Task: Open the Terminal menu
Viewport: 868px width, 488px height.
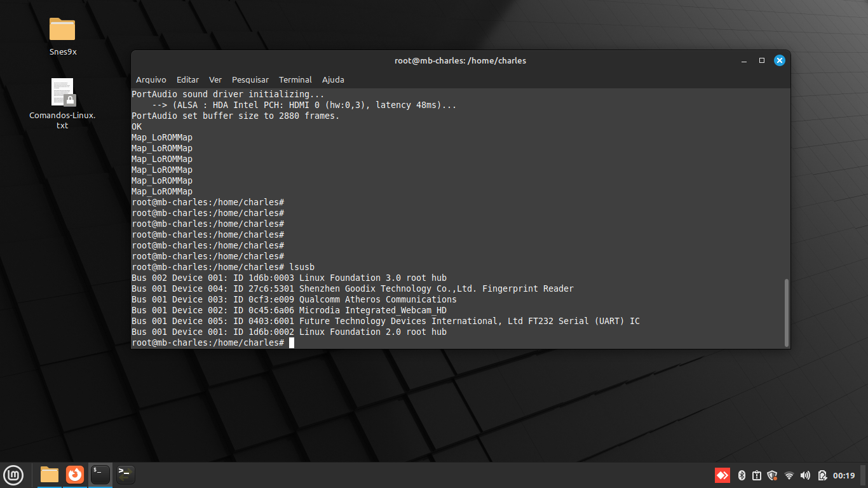Action: [295, 79]
